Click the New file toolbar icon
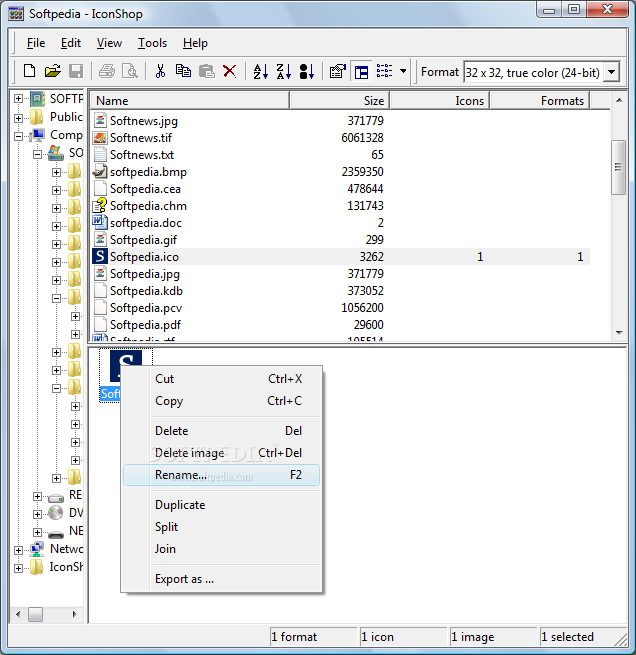The image size is (636, 655). coord(29,71)
